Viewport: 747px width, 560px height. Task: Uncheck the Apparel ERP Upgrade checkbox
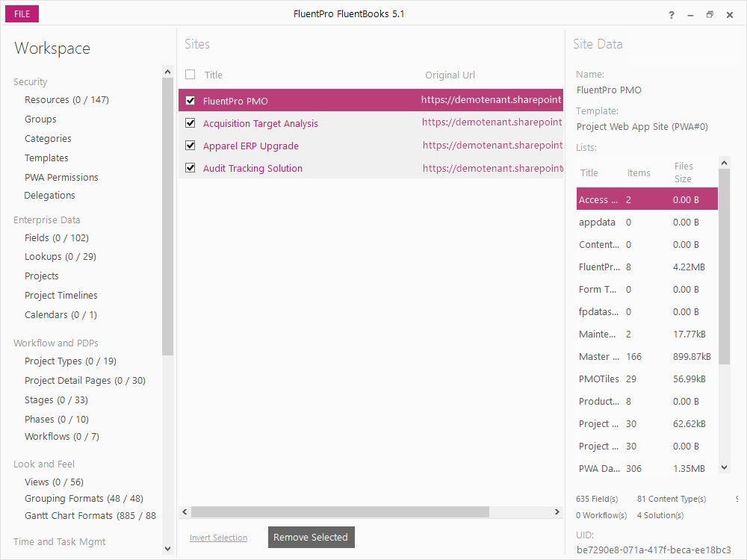pyautogui.click(x=190, y=146)
